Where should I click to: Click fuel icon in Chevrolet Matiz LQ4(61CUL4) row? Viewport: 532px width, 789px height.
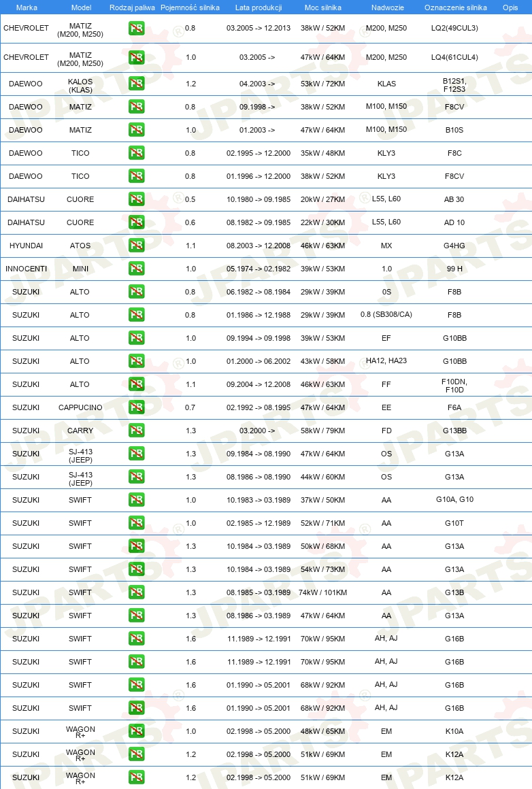click(136, 57)
